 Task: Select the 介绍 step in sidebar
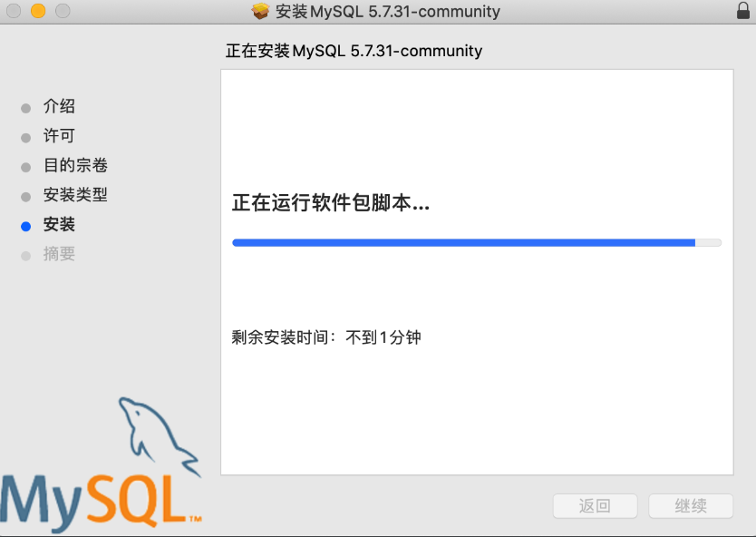pos(59,106)
